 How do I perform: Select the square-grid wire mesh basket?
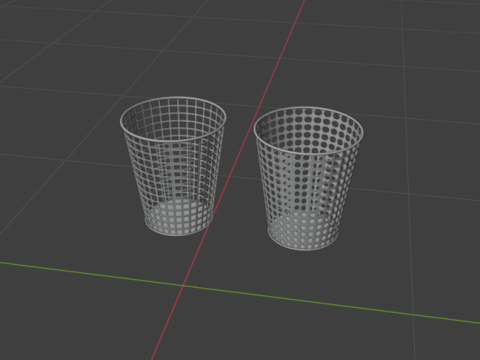173,166
